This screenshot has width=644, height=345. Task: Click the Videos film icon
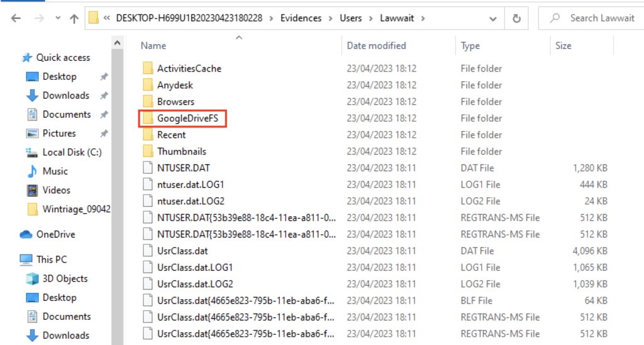pyautogui.click(x=32, y=190)
